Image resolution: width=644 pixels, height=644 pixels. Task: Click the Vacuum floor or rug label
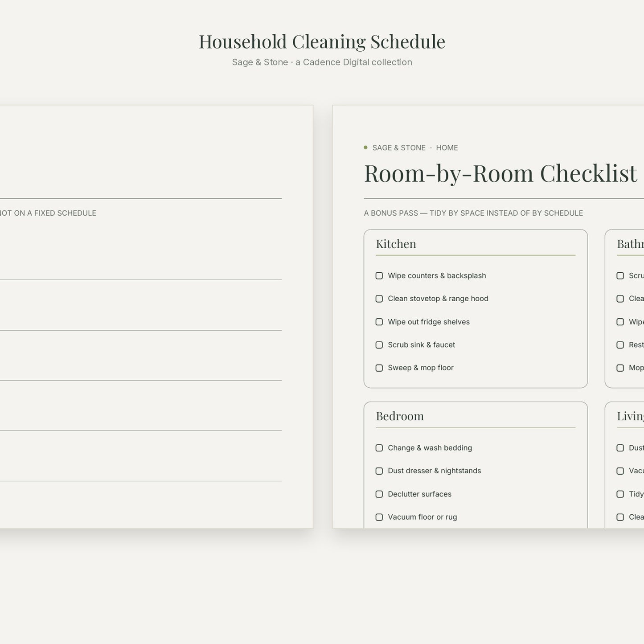click(422, 517)
